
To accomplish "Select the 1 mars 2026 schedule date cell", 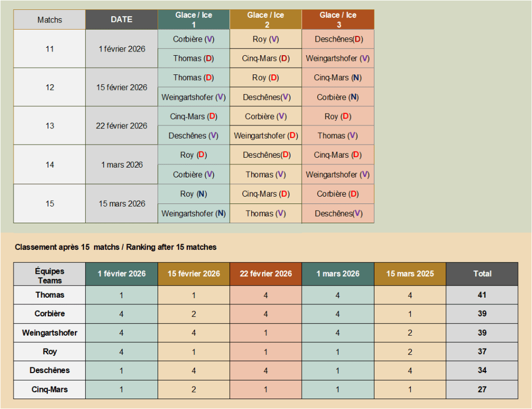I will click(122, 164).
